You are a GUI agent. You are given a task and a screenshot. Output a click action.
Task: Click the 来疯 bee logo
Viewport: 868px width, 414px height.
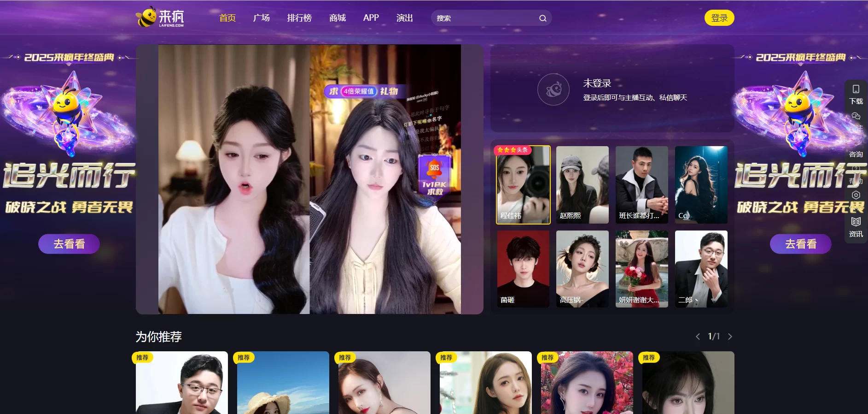pyautogui.click(x=160, y=18)
